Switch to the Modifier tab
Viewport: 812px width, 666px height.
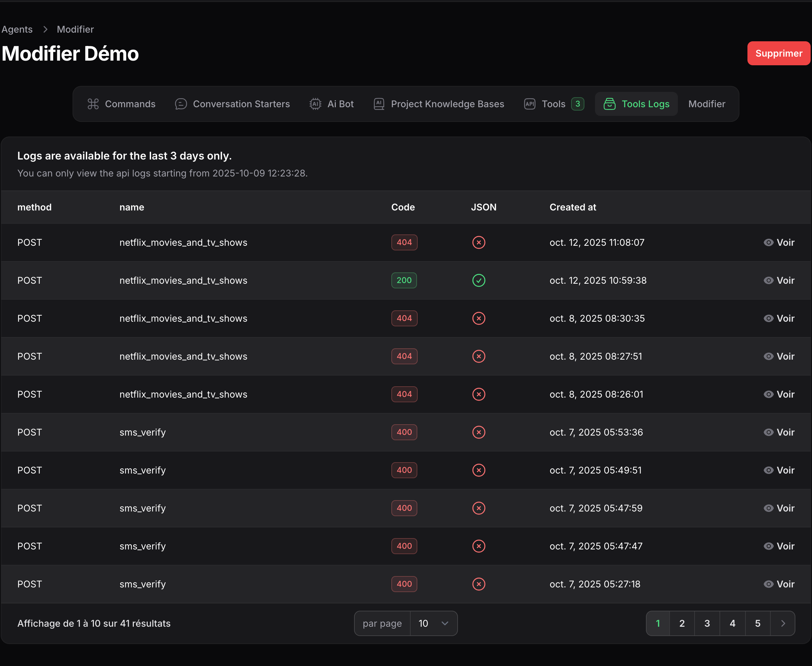[707, 104]
